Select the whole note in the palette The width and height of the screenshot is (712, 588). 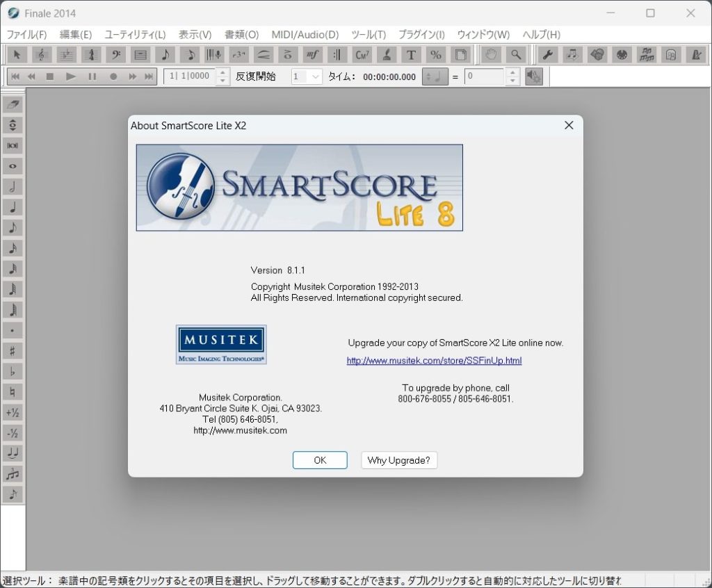coord(13,166)
